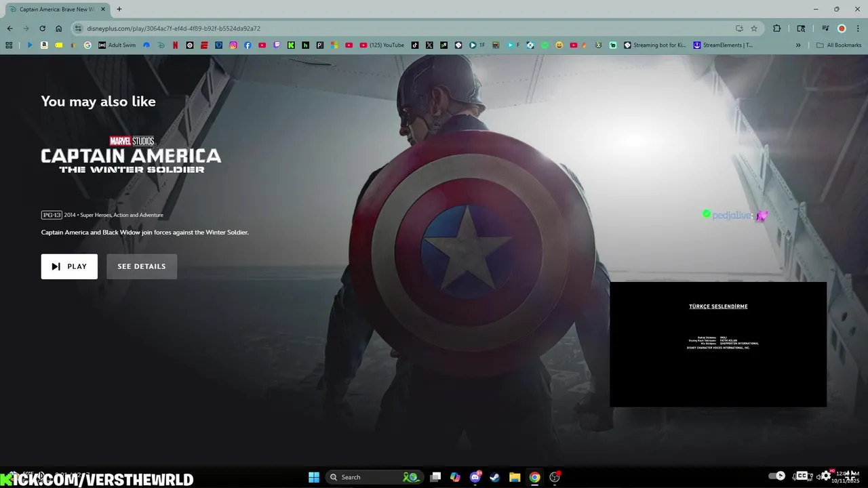This screenshot has width=868, height=488.
Task: Open a new browser tab
Action: pos(119,9)
